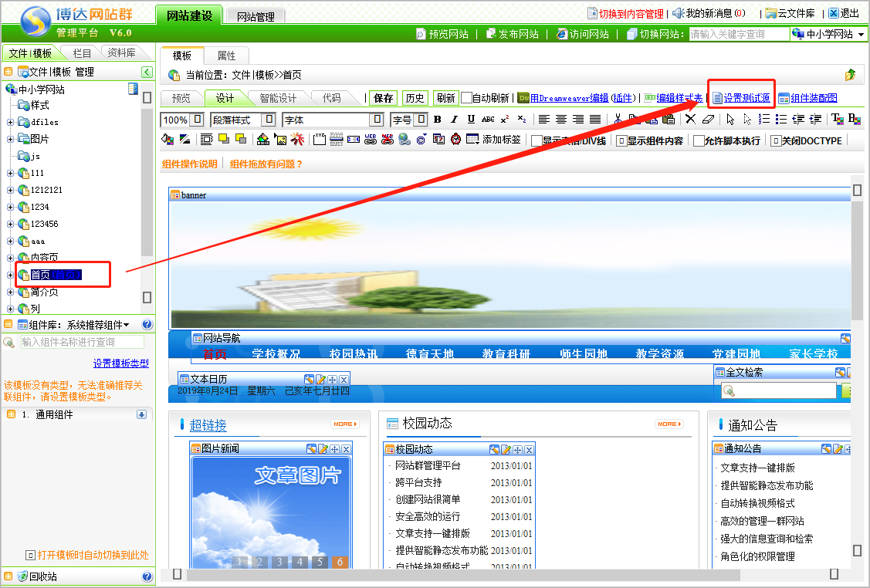Click the 保存 save button
The height and width of the screenshot is (588, 870).
pos(384,98)
